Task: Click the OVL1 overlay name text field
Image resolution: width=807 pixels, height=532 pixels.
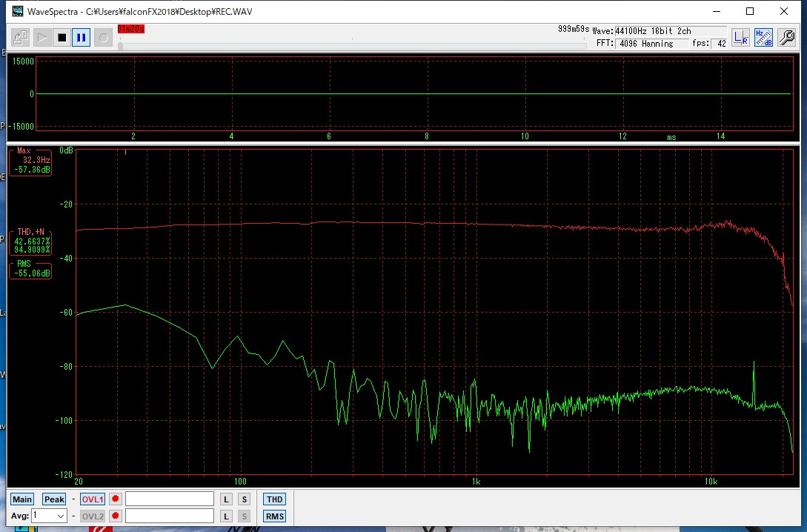Action: coord(170,499)
